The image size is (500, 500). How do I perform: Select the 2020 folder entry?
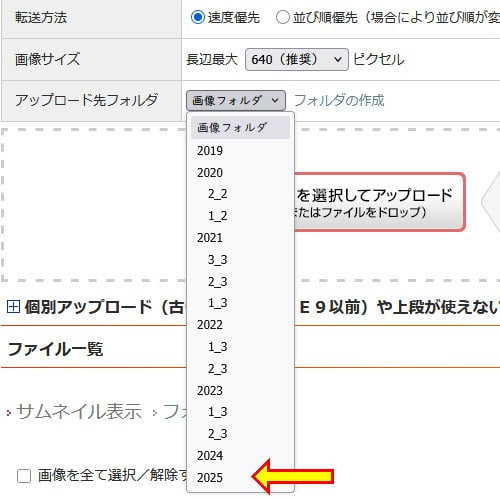(240, 173)
